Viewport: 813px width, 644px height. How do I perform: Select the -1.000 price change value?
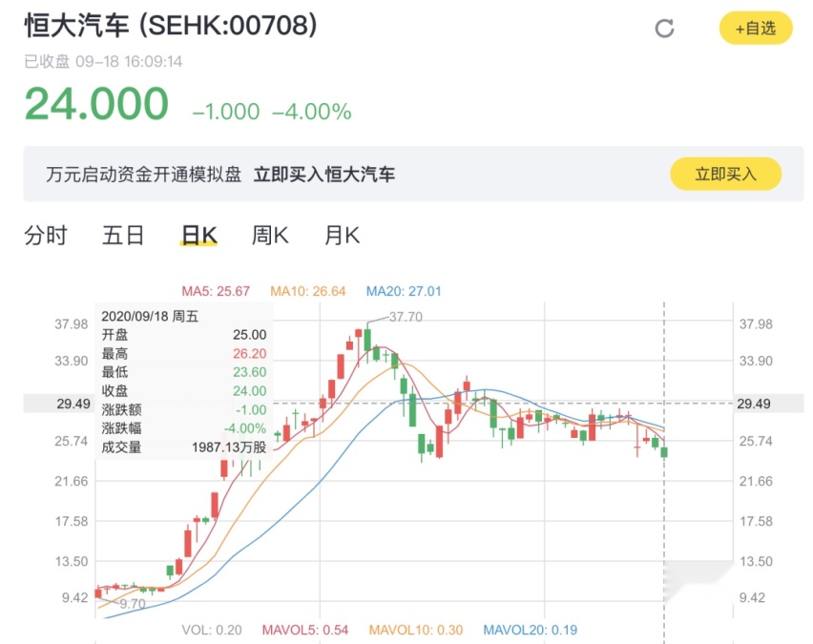tap(226, 112)
